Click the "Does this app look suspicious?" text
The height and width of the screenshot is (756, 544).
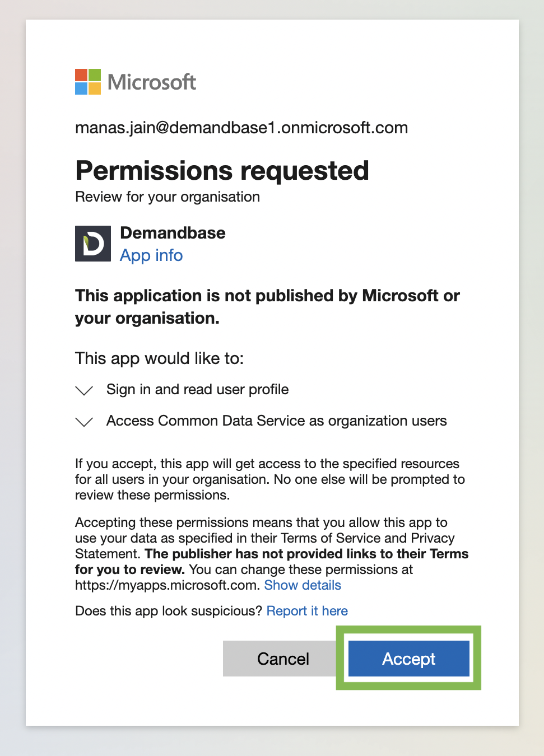[169, 611]
